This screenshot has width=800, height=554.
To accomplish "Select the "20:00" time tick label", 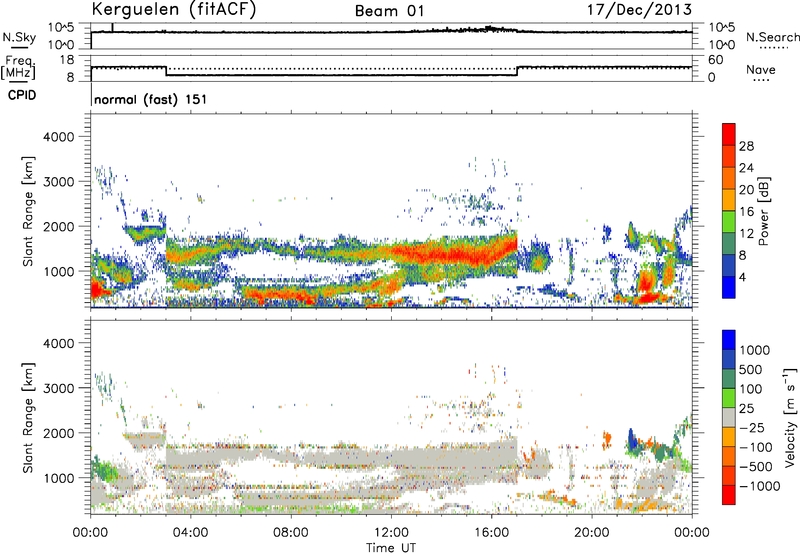I will (x=591, y=533).
